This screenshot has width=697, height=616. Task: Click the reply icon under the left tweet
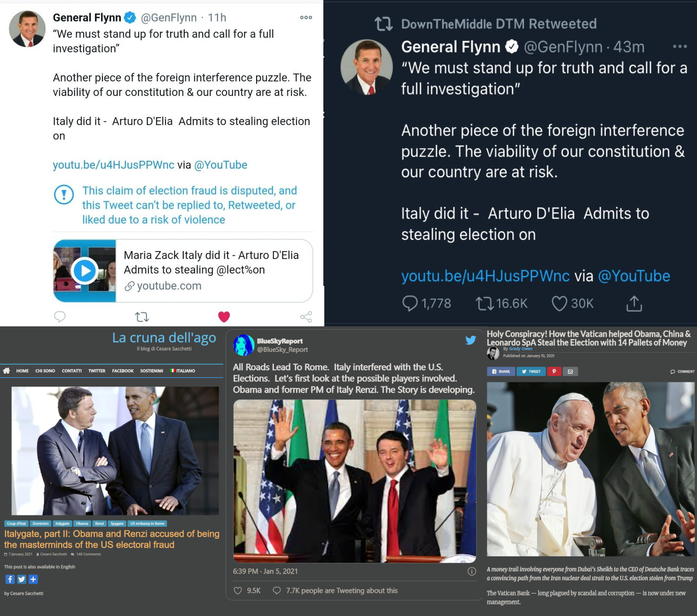60,316
